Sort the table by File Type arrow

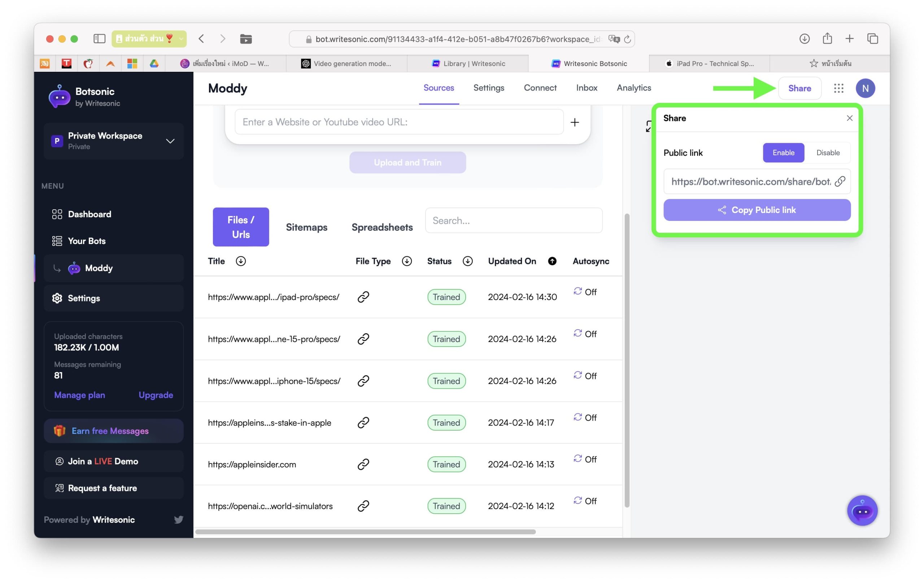click(407, 261)
